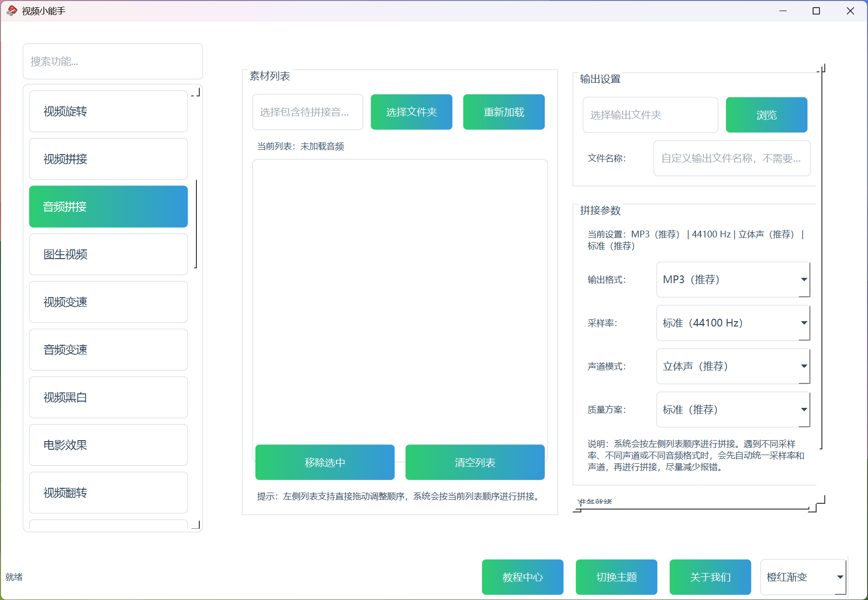Click the 拼接参数 group title
This screenshot has width=868, height=600.
pos(600,210)
